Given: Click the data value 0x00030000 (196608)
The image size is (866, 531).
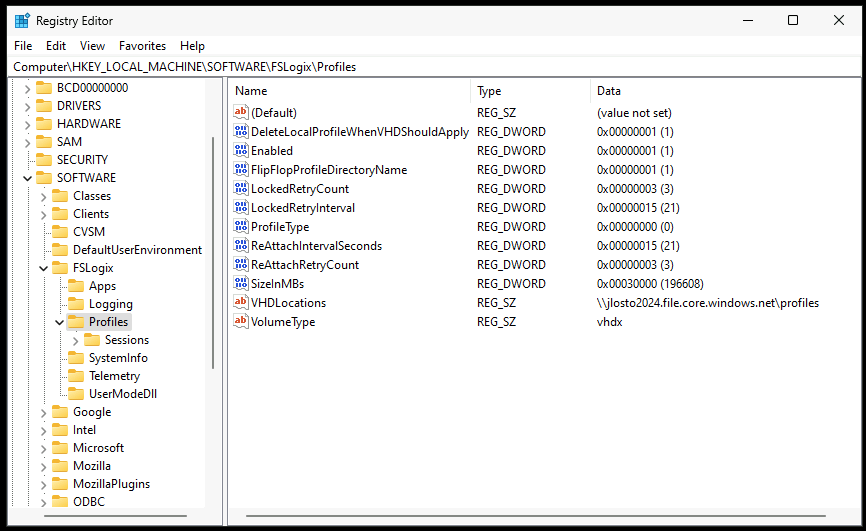Looking at the screenshot, I should (650, 283).
